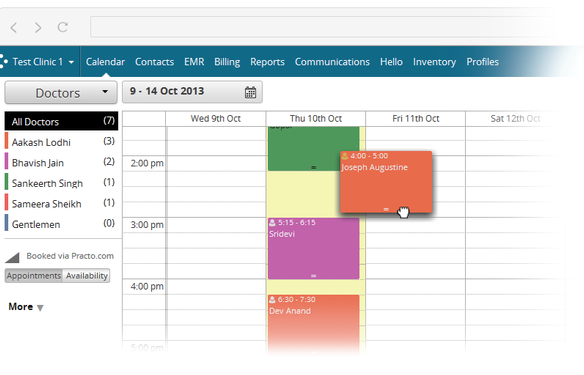Click the Thu 10th Oct column header
The height and width of the screenshot is (375, 584).
click(316, 118)
